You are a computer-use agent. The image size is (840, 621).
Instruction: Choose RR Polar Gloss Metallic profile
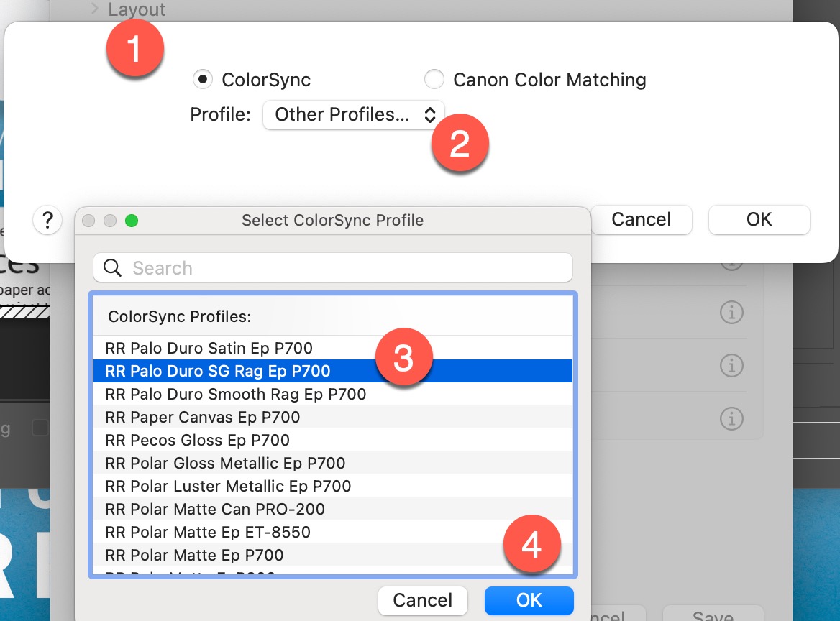[225, 464]
